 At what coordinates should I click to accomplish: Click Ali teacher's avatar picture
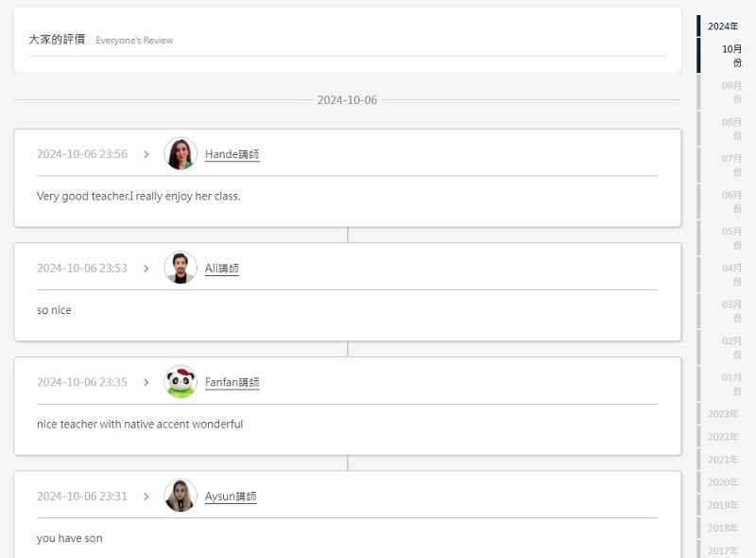(x=180, y=268)
